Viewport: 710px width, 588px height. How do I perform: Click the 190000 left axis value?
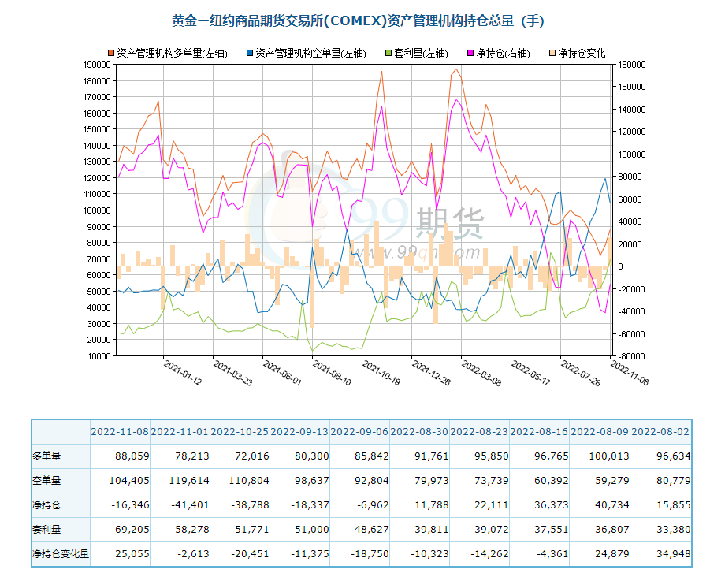click(x=97, y=65)
